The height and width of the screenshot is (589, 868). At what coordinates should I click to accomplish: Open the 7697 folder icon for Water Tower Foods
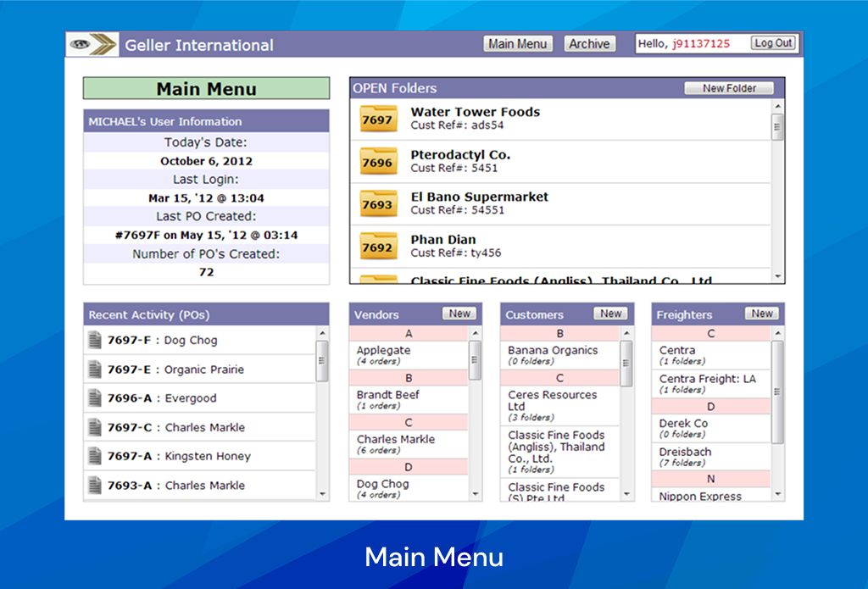click(x=377, y=119)
